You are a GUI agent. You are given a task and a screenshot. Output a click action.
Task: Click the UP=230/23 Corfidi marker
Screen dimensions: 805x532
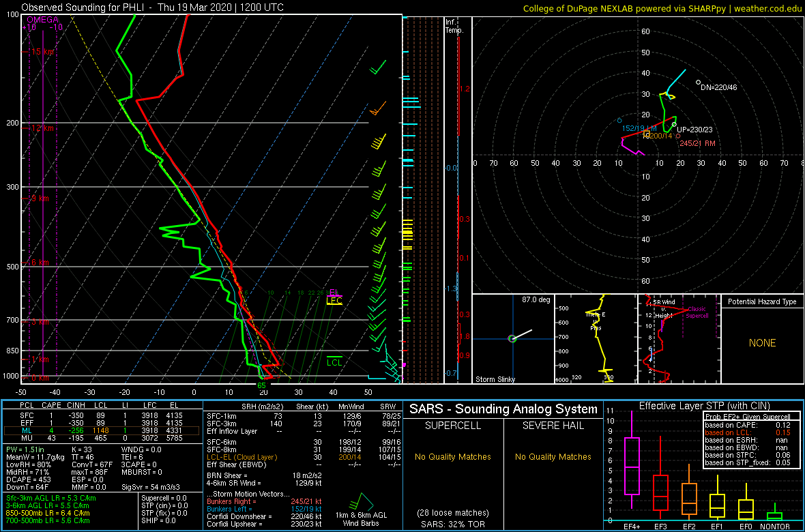(674, 125)
